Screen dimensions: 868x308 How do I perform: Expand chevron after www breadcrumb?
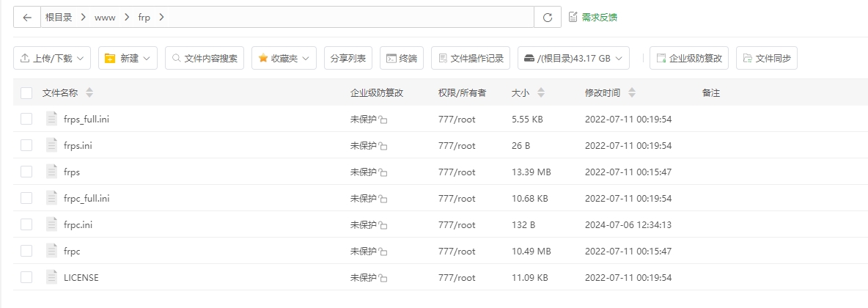[127, 17]
